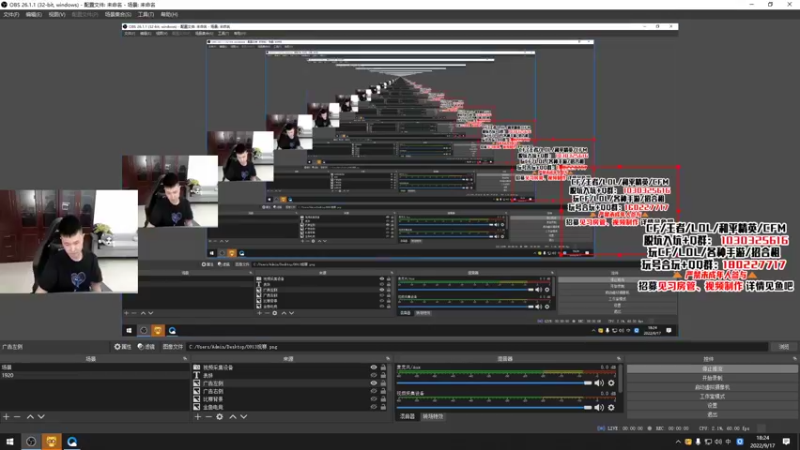Toggle the lock on the text source
Viewport: 800px width, 450px height.
pos(383,375)
